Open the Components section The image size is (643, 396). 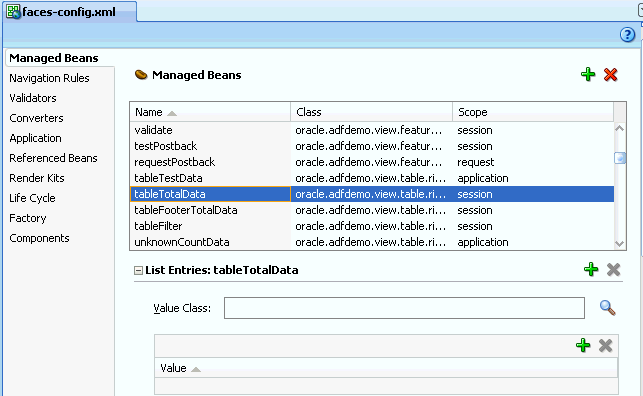(39, 238)
